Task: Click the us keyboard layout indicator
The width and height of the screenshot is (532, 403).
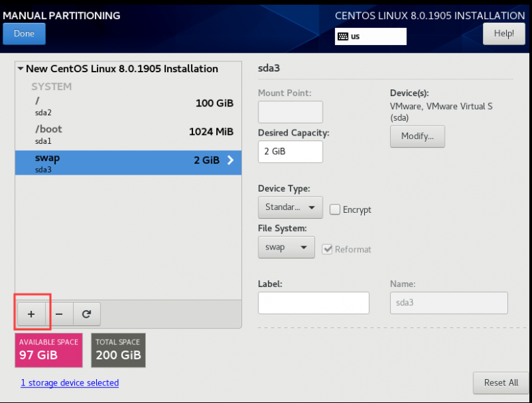Action: click(370, 36)
